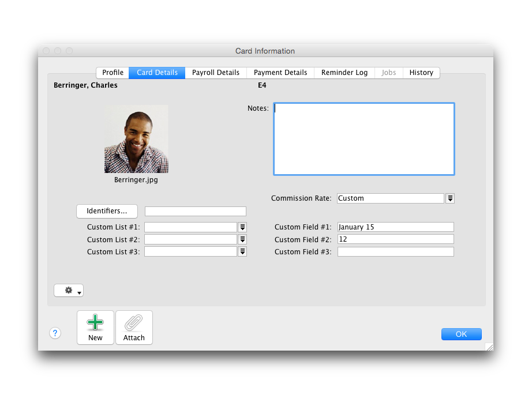
Task: Click the Identifiers text field
Action: pos(195,212)
